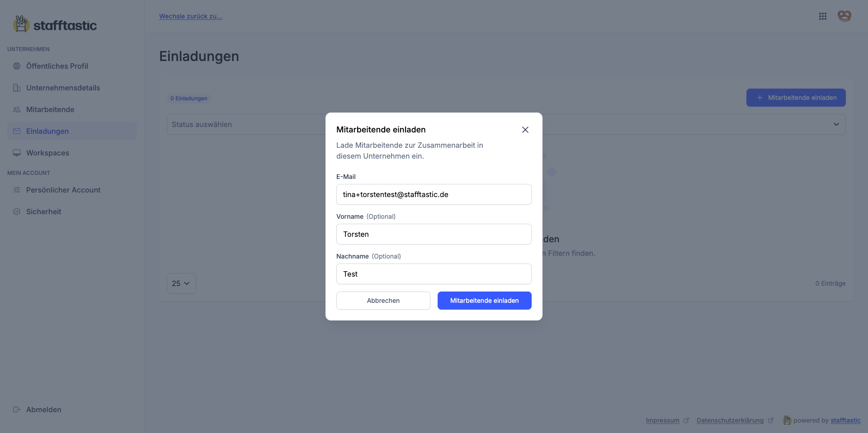Click the globe icon for Öffentliches Profil

(x=17, y=66)
